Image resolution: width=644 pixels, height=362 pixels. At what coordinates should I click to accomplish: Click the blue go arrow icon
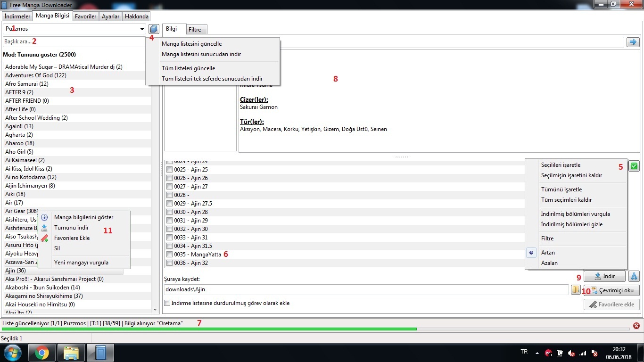click(x=633, y=42)
